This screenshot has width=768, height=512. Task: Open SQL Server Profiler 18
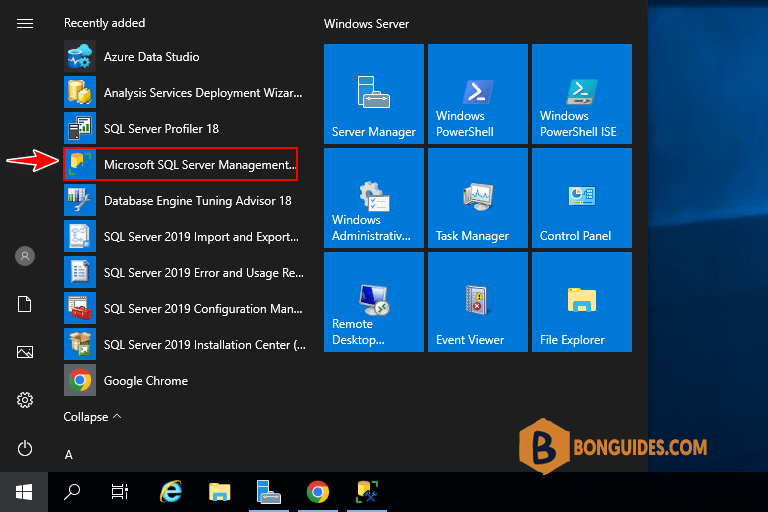[184, 128]
